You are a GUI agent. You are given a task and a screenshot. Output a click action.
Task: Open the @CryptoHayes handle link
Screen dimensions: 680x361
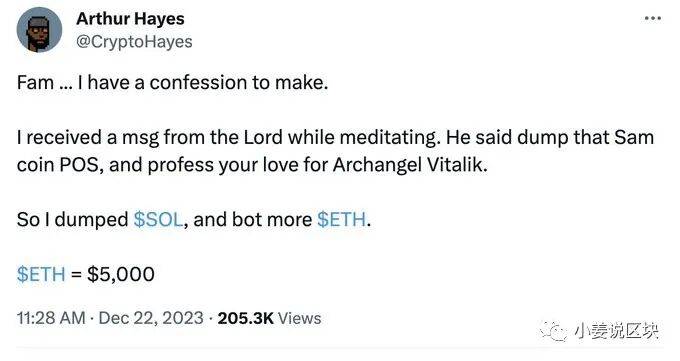(134, 42)
